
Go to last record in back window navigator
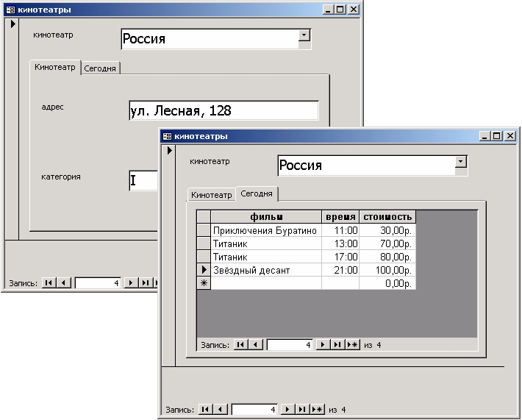[145, 282]
